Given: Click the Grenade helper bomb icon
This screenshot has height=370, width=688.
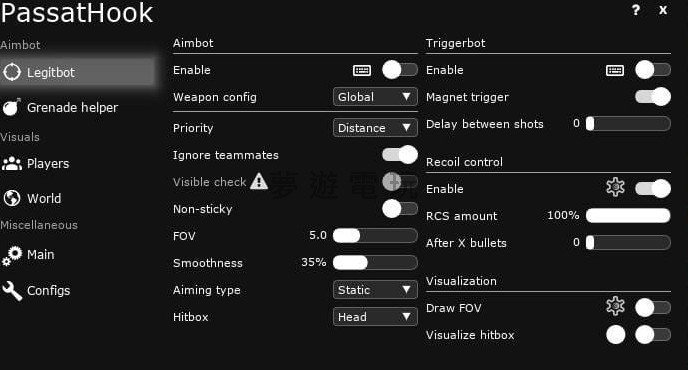Looking at the screenshot, I should (11, 107).
